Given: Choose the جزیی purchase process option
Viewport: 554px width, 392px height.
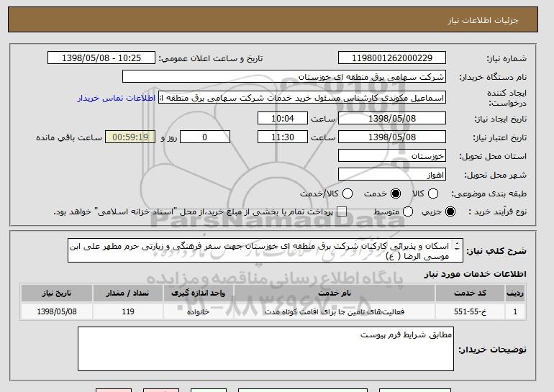Looking at the screenshot, I should pyautogui.click(x=450, y=211).
